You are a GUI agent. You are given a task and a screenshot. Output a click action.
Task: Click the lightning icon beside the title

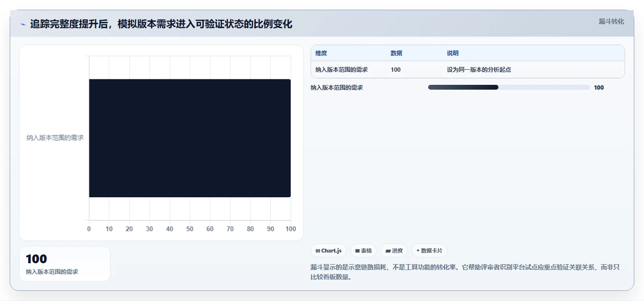point(23,24)
